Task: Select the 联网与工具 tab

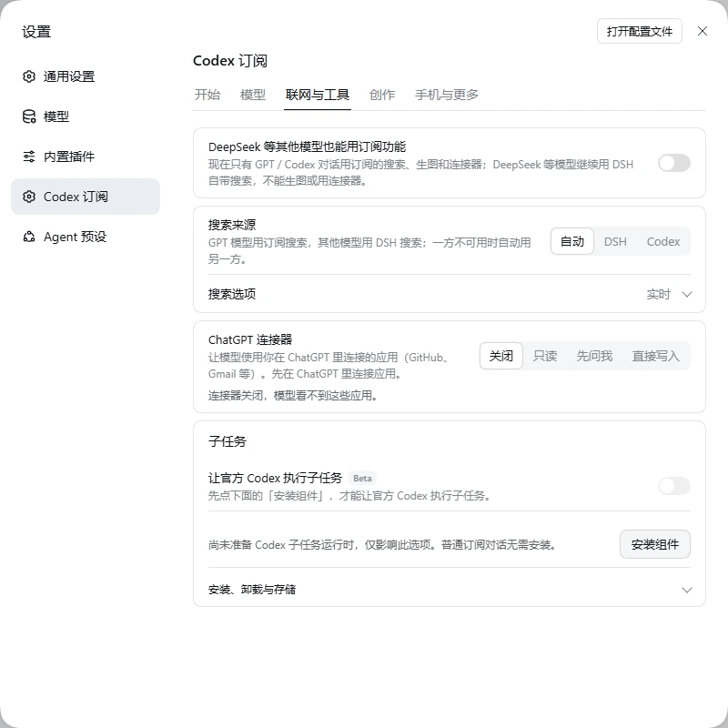Action: pos(318,95)
